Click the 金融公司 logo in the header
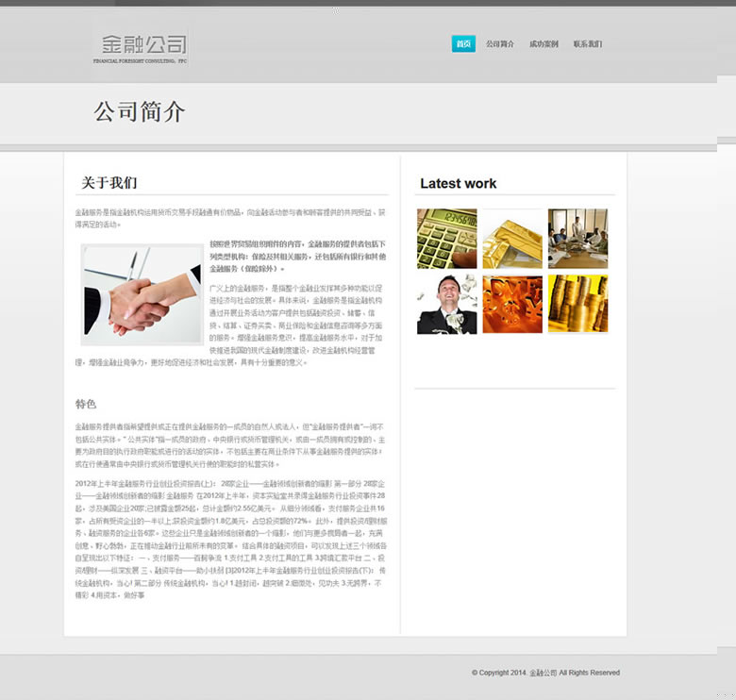The image size is (736, 700). coord(144,44)
